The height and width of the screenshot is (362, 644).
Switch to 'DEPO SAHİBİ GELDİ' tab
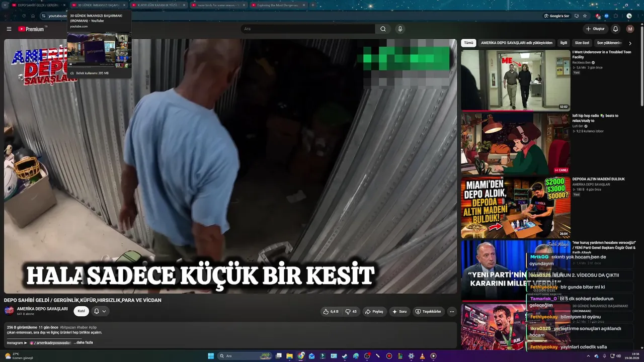click(x=38, y=5)
